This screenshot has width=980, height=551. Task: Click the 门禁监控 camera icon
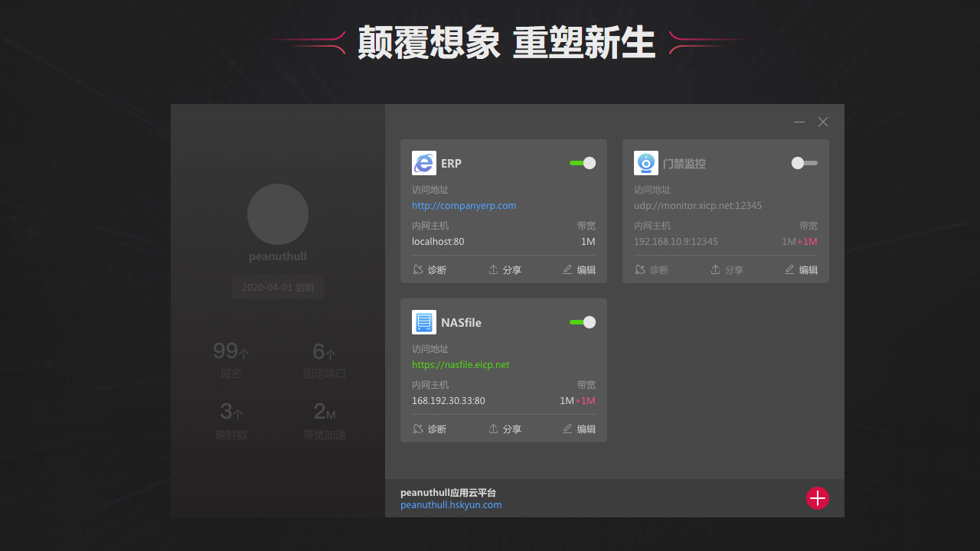[x=645, y=163]
